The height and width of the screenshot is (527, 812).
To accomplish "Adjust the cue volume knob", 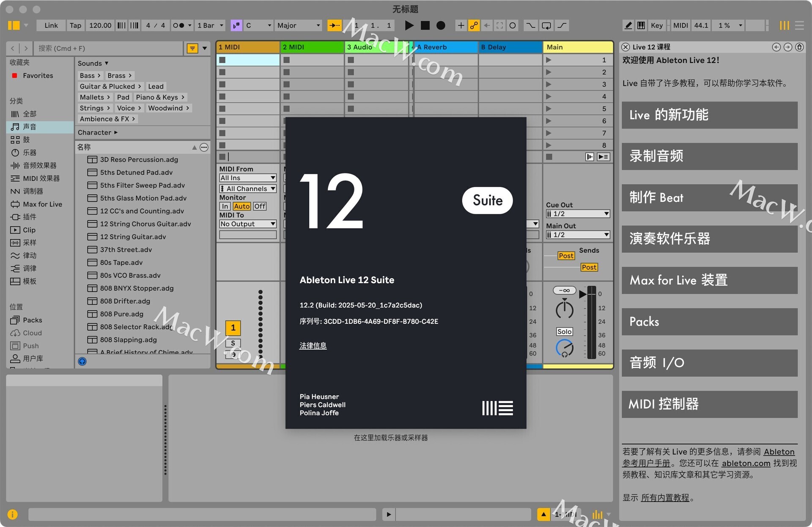I will coord(565,348).
